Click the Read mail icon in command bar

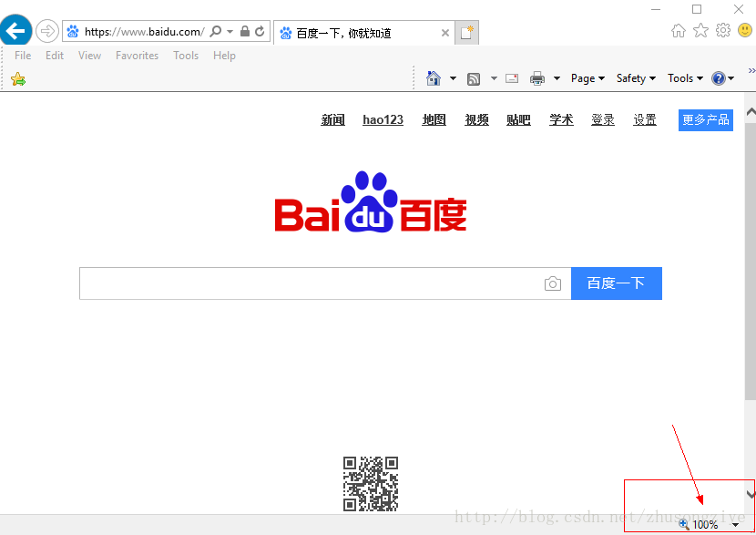coord(512,78)
